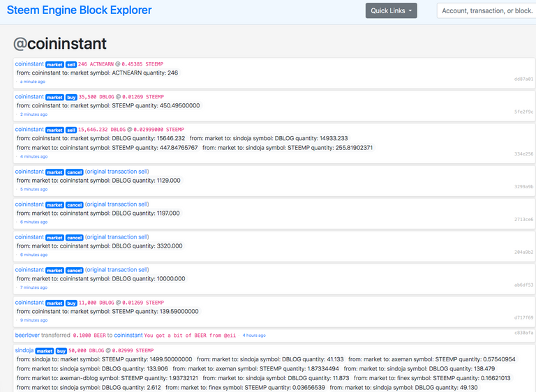Screen dimensions: 536x392
Task: Open coininstant link in the 15,646.232 DBLOG row
Action: (29, 130)
